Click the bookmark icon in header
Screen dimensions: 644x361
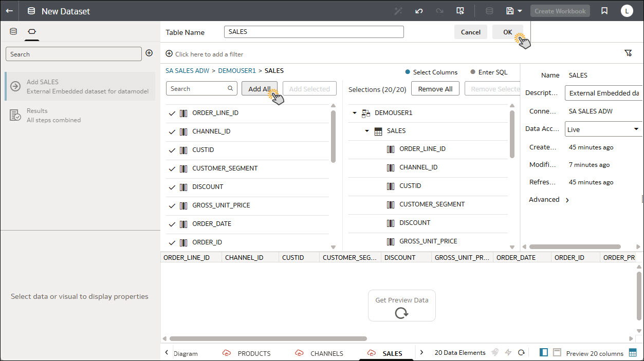point(604,11)
